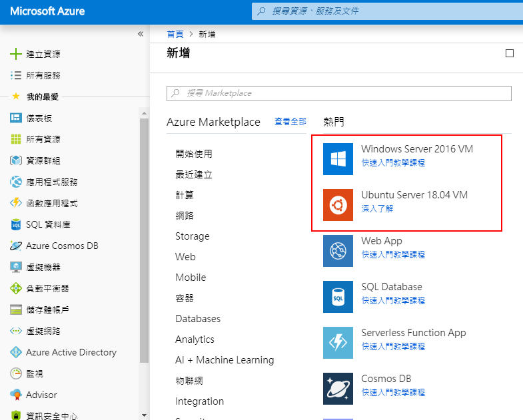Select 開始使用 category

pos(194,154)
